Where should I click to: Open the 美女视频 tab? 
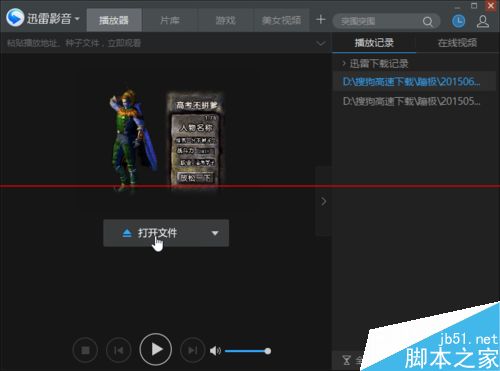click(x=282, y=20)
